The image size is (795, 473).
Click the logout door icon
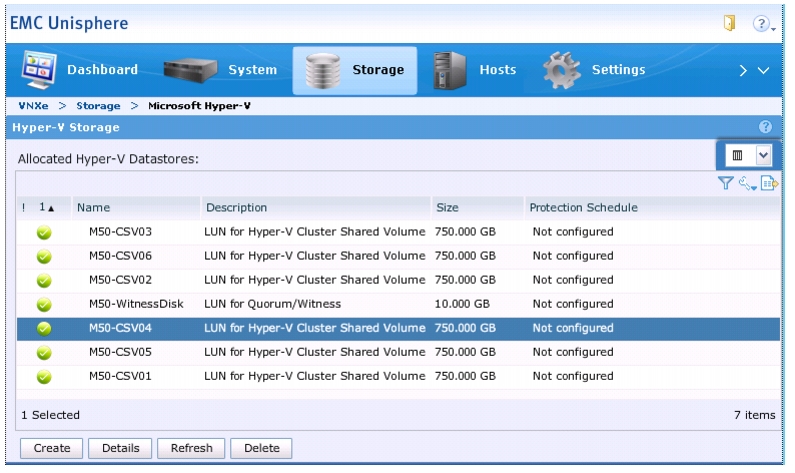pos(729,23)
